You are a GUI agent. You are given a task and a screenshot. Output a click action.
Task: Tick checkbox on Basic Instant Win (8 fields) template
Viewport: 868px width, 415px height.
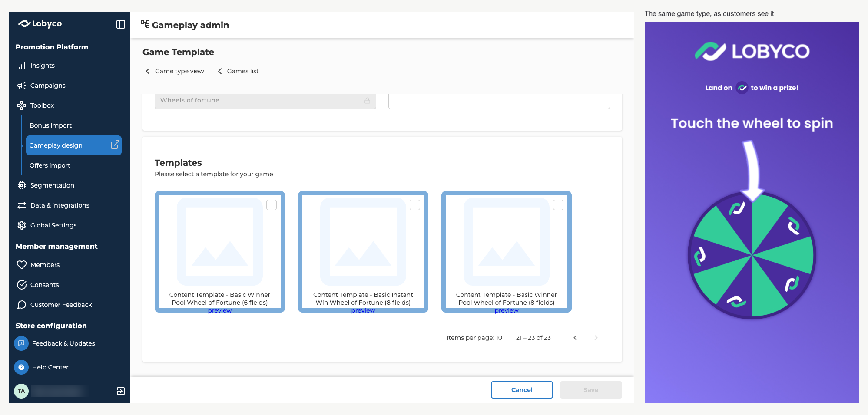click(x=415, y=205)
